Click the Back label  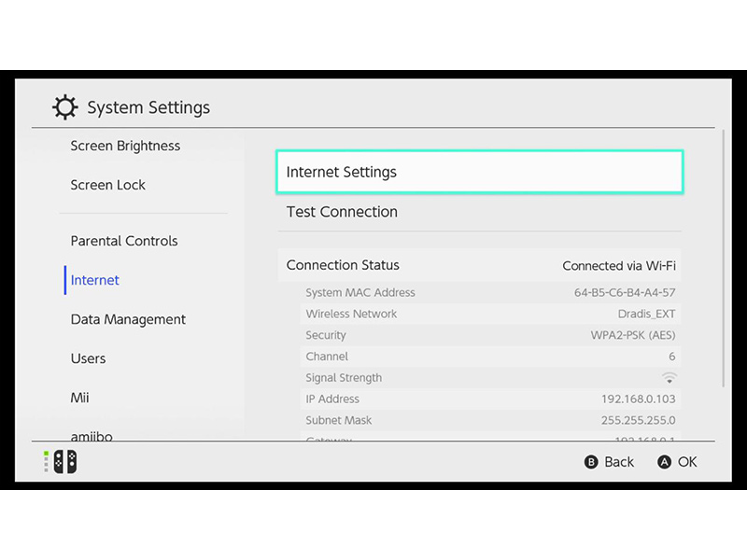[x=619, y=462]
